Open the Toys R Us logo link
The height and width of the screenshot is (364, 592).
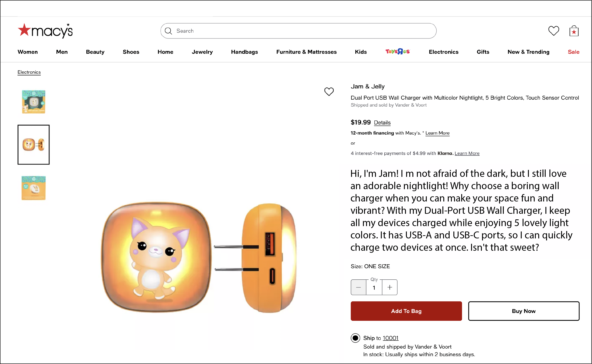pyautogui.click(x=397, y=52)
